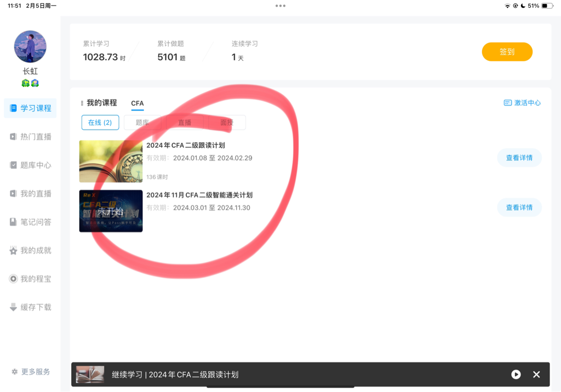
Task: Tap the Wi-Fi status icon
Action: 507,5
